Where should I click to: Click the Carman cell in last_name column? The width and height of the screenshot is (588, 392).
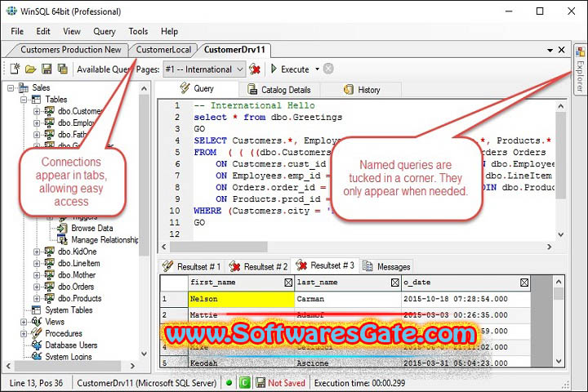pyautogui.click(x=348, y=299)
